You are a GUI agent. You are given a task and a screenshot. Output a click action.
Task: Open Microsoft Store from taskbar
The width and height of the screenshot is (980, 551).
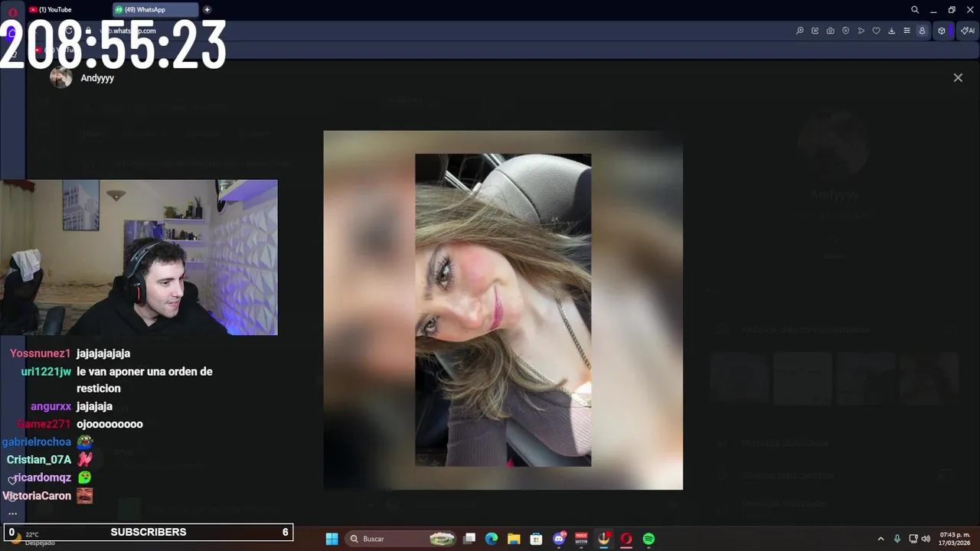536,539
